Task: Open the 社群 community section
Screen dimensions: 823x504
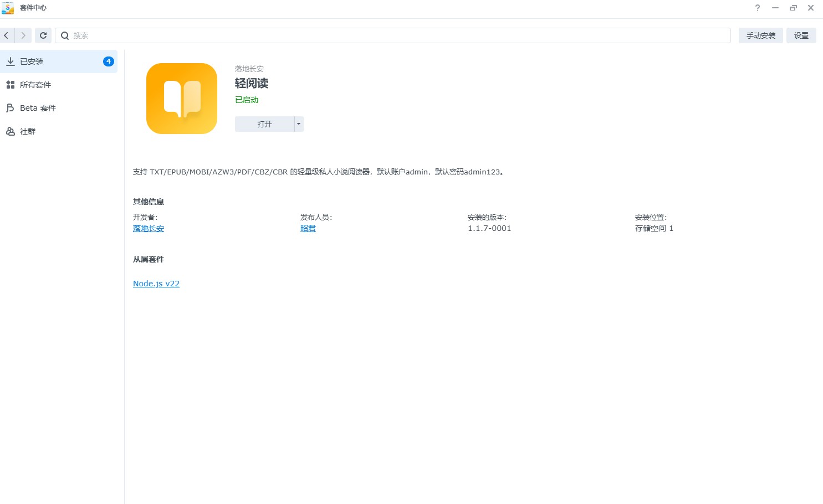Action: 28,131
